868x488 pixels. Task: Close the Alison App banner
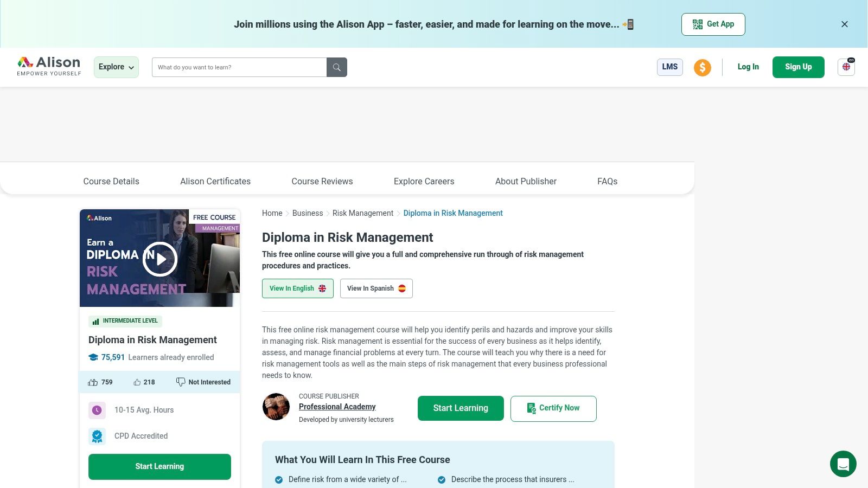[x=845, y=24]
